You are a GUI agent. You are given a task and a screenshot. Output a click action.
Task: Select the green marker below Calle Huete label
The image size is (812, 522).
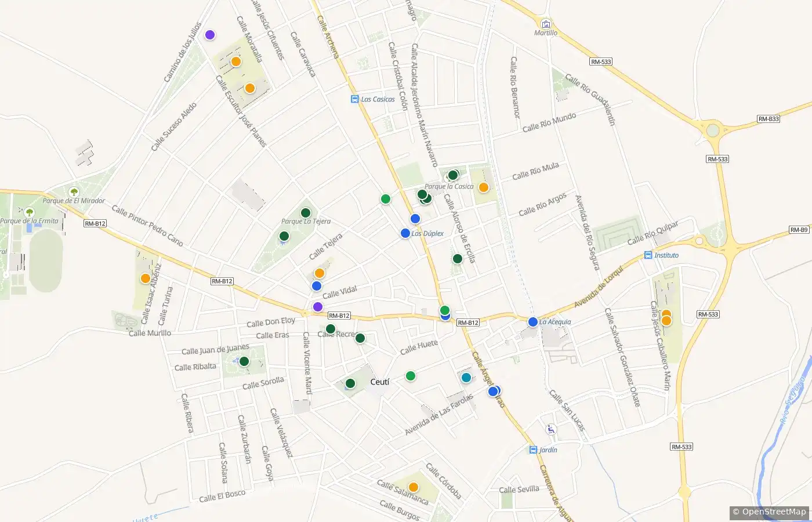coord(411,376)
